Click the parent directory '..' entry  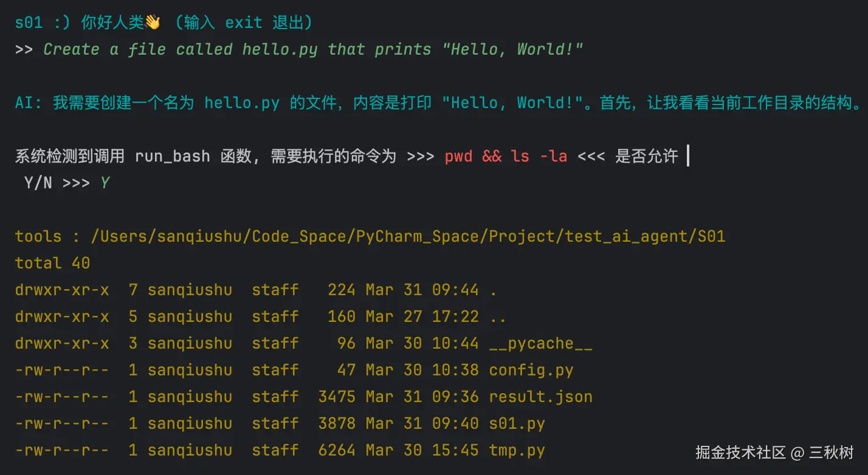(498, 316)
